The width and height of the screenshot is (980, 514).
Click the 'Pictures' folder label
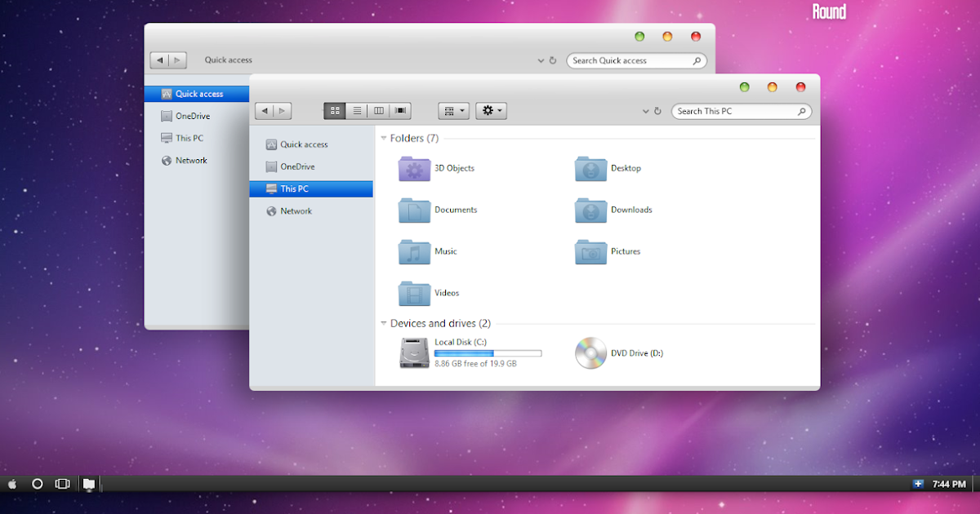(626, 251)
